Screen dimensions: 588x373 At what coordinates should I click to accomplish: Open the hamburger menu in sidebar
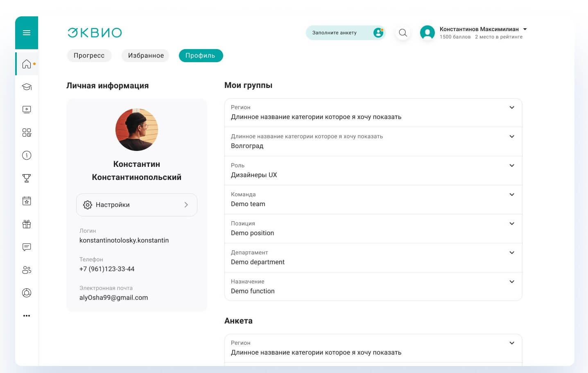(27, 33)
